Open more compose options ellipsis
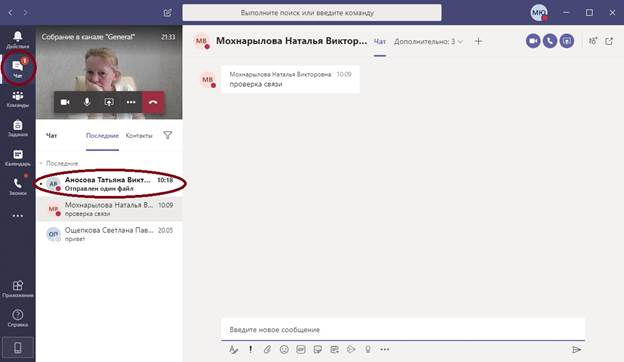The image size is (624, 362). (x=384, y=349)
